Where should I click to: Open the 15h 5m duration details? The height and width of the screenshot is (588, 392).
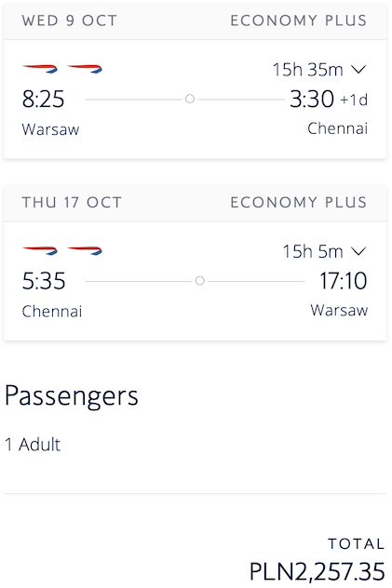click(313, 251)
